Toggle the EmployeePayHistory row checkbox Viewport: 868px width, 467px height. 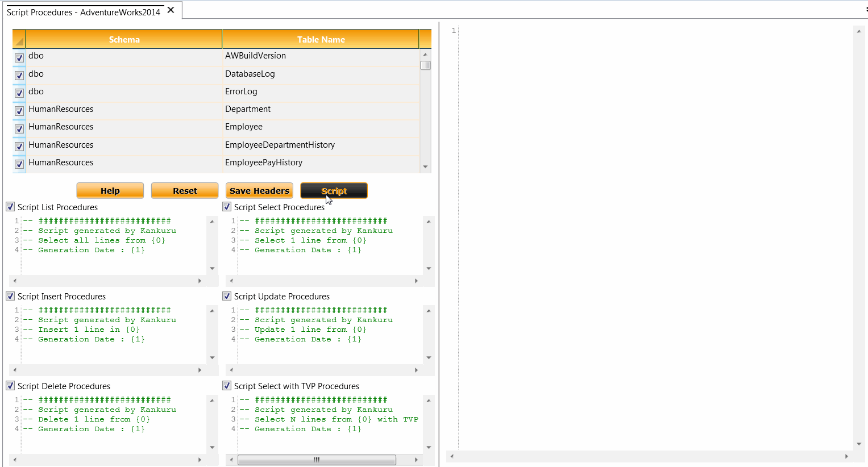(19, 164)
